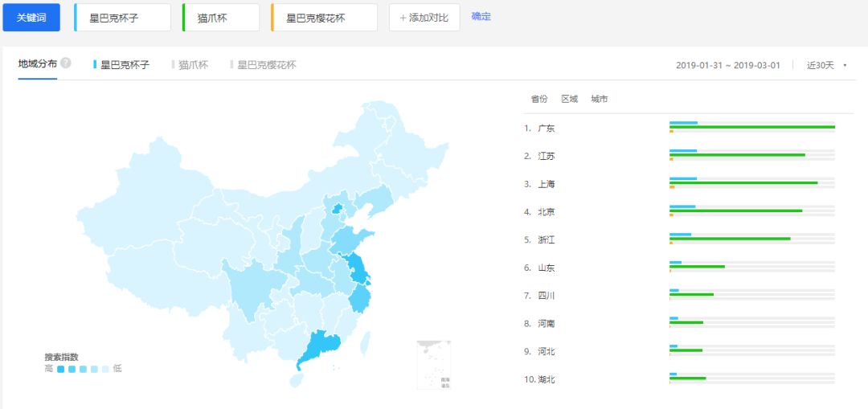Screen dimensions: 868x409
Task: Click Guangdong province on the map
Action: tap(321, 347)
